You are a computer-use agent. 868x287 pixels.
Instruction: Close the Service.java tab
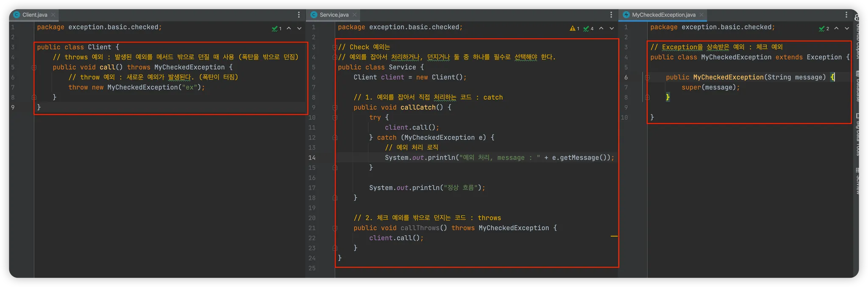click(354, 15)
